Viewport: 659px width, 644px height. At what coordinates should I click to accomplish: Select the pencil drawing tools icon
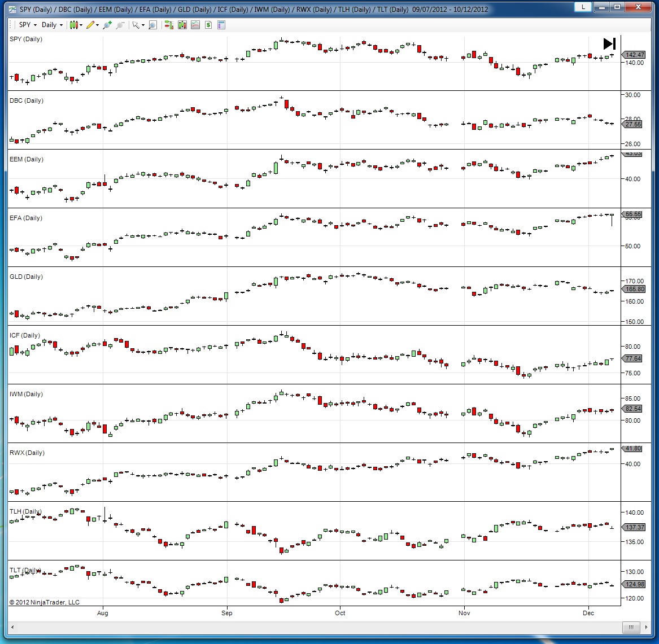90,25
